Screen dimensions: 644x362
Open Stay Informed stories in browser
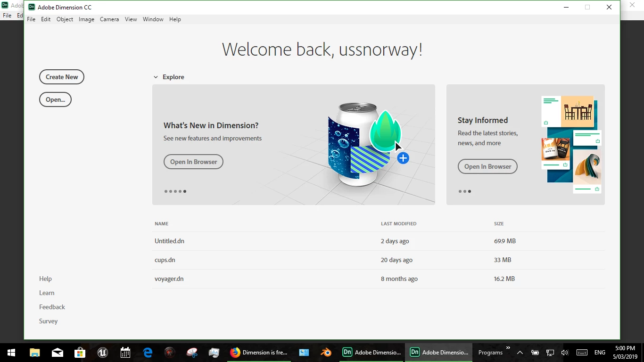[487, 166]
